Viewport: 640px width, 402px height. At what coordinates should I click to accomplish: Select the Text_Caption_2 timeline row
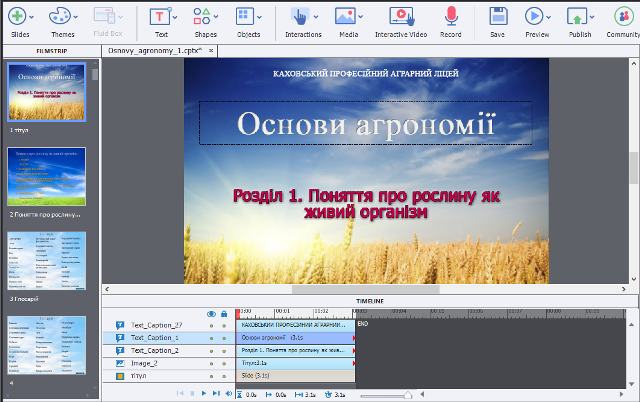169,351
